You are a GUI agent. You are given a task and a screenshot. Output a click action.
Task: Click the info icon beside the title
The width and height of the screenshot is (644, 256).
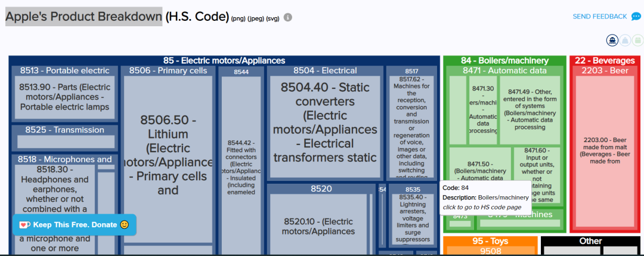coord(288,17)
